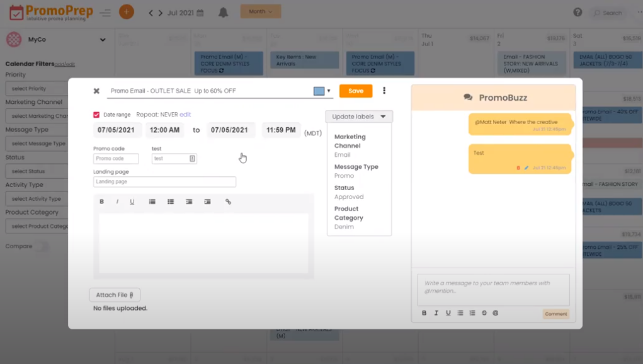643x364 pixels.
Task: Click the insert link icon in description editor
Action: point(228,202)
